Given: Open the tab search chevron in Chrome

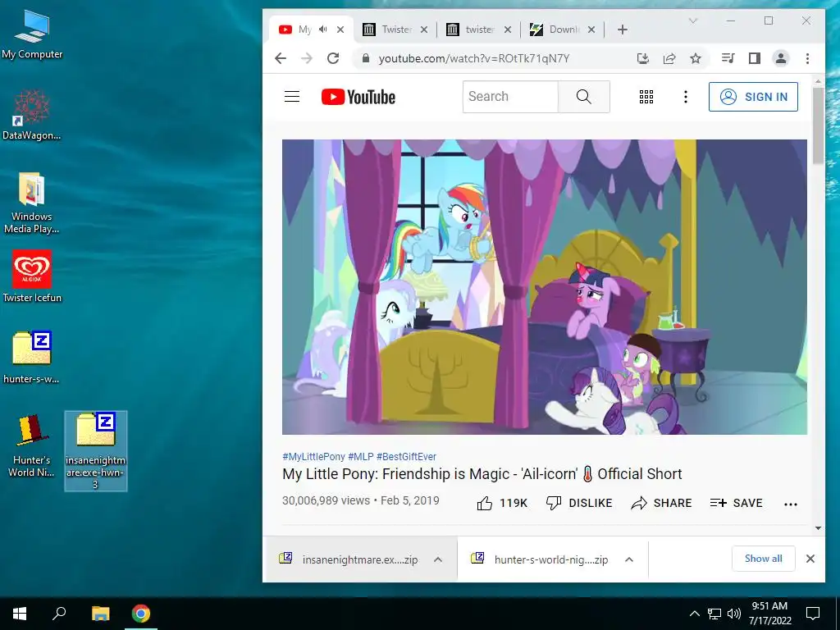Looking at the screenshot, I should [692, 21].
